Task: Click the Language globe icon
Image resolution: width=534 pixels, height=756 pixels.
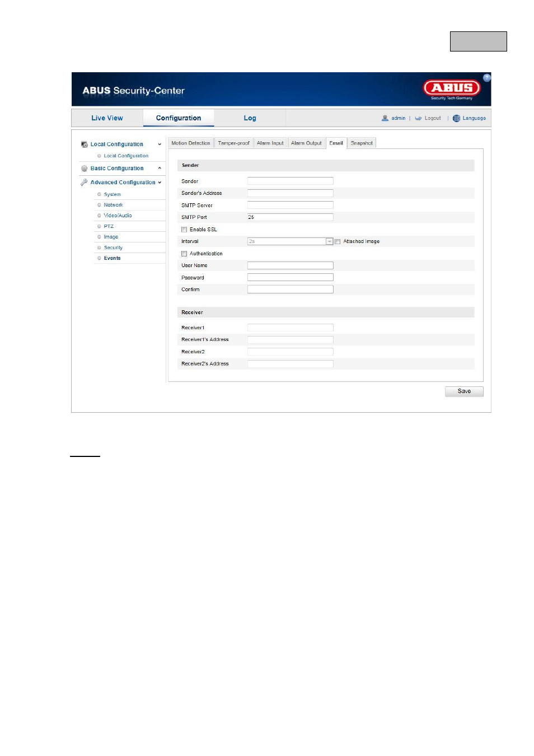Action: pos(456,118)
